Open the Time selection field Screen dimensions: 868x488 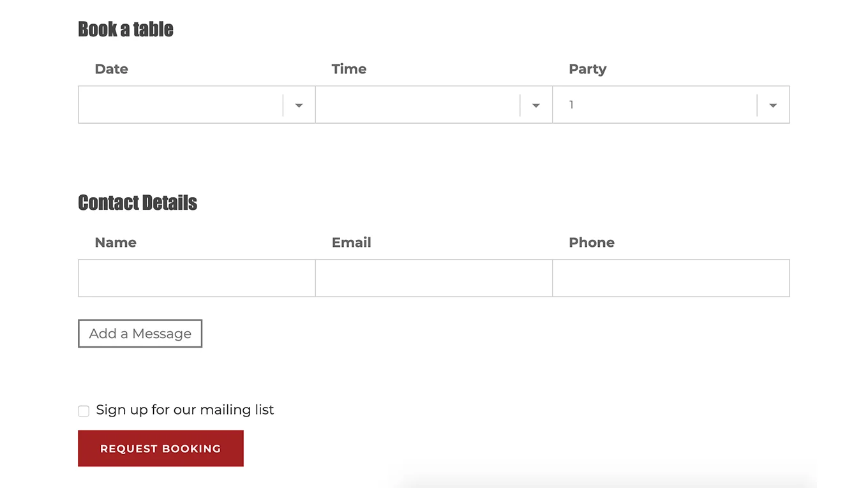click(417, 105)
